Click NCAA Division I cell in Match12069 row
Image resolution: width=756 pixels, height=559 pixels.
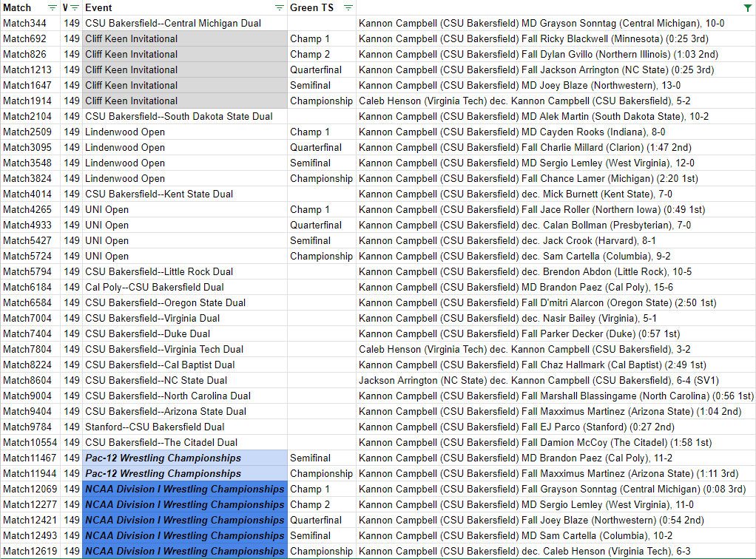tap(185, 489)
